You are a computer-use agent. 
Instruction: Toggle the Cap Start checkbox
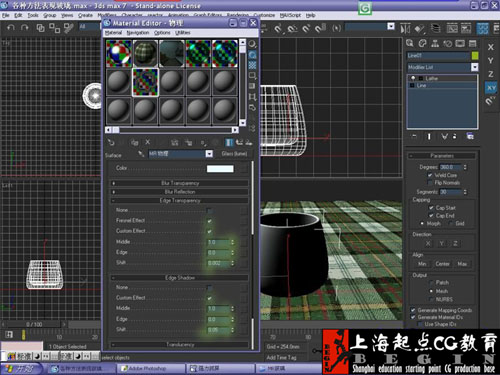click(x=431, y=208)
